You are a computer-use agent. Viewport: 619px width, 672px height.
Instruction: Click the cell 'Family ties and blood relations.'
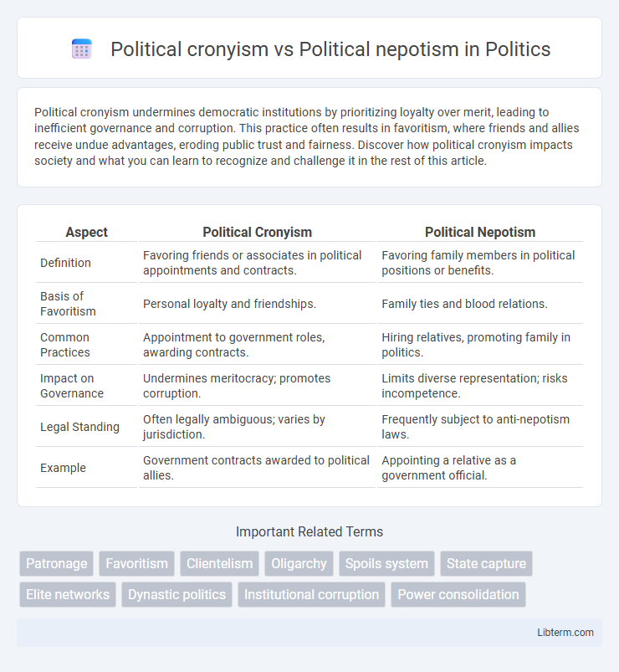click(480, 304)
